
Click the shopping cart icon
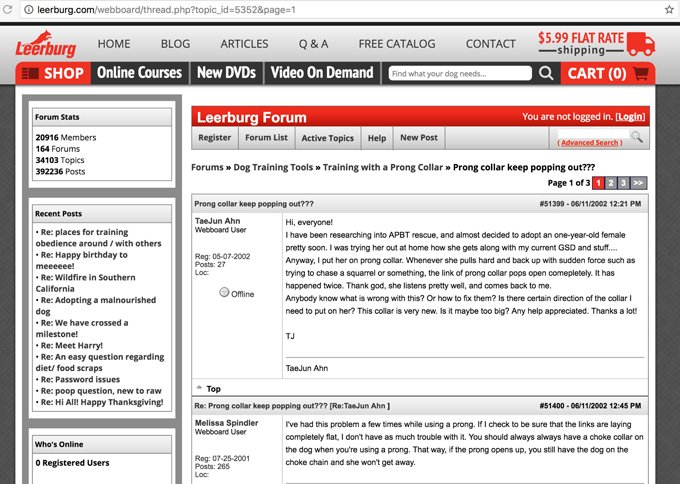(x=641, y=73)
